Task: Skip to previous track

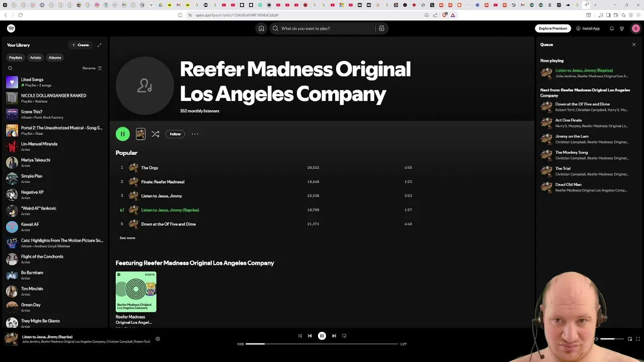Action: pos(310,336)
